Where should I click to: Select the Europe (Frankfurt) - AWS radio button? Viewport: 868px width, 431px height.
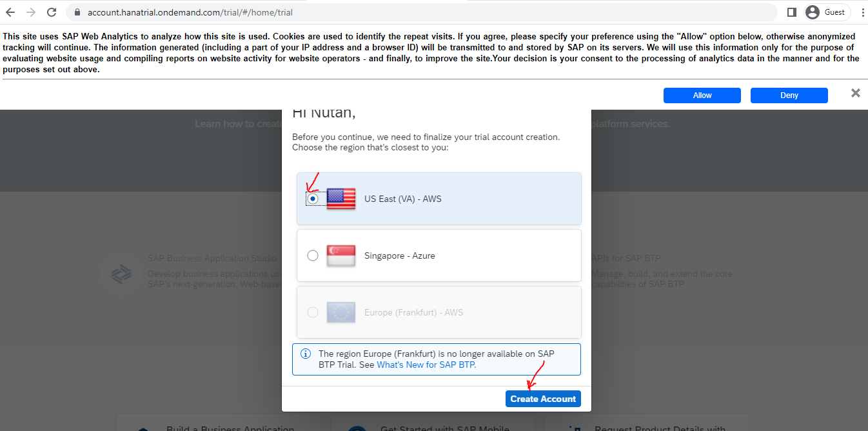pyautogui.click(x=313, y=312)
